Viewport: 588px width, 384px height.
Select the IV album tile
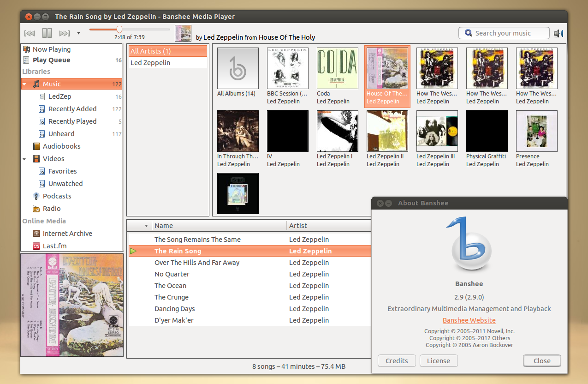pyautogui.click(x=288, y=139)
